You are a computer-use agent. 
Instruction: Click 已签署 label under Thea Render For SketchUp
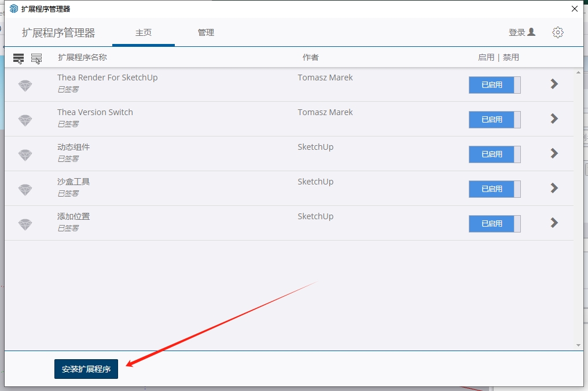point(68,89)
